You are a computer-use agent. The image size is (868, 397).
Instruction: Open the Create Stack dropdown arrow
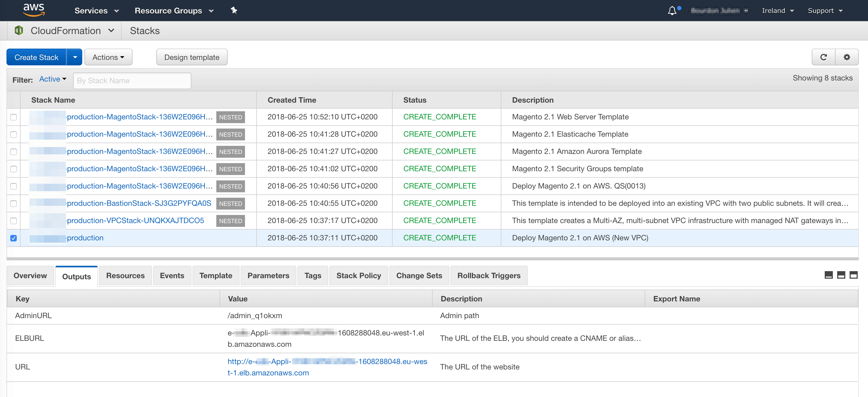(75, 57)
